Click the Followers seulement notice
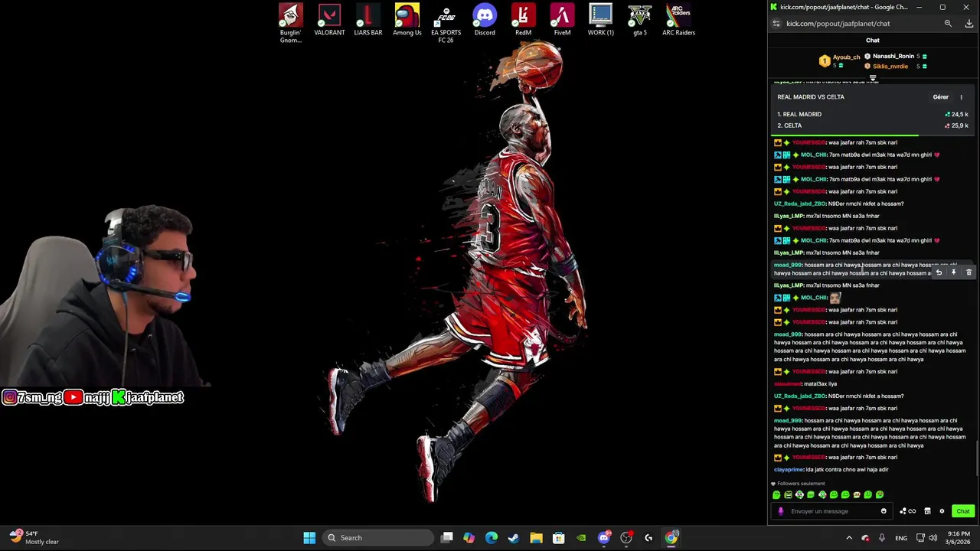The height and width of the screenshot is (551, 980). point(798,484)
